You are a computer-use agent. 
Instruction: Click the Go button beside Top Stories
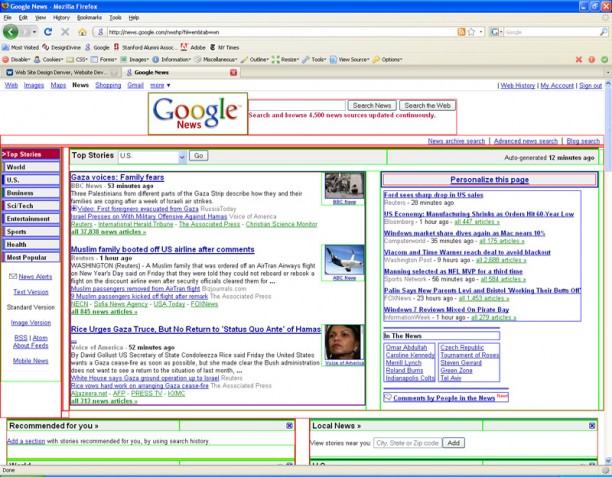198,156
